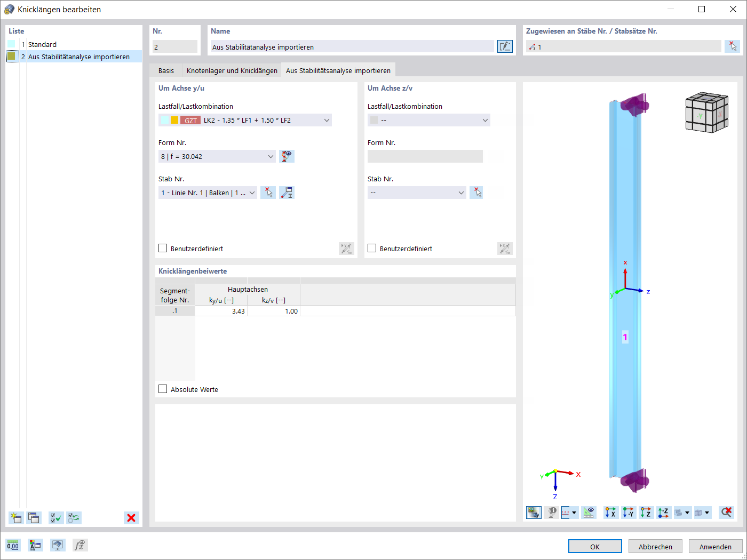Expand Form Nr. dropdown showing 30.042

[217, 156]
